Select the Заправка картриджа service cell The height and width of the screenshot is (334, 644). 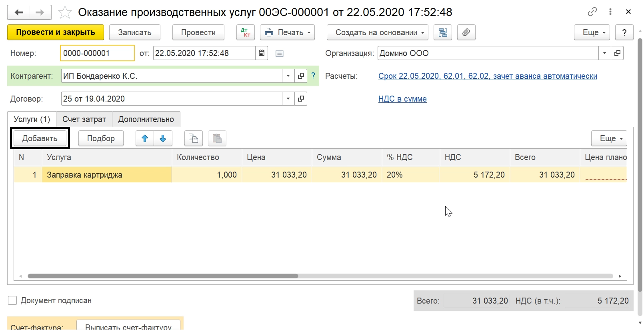[107, 175]
